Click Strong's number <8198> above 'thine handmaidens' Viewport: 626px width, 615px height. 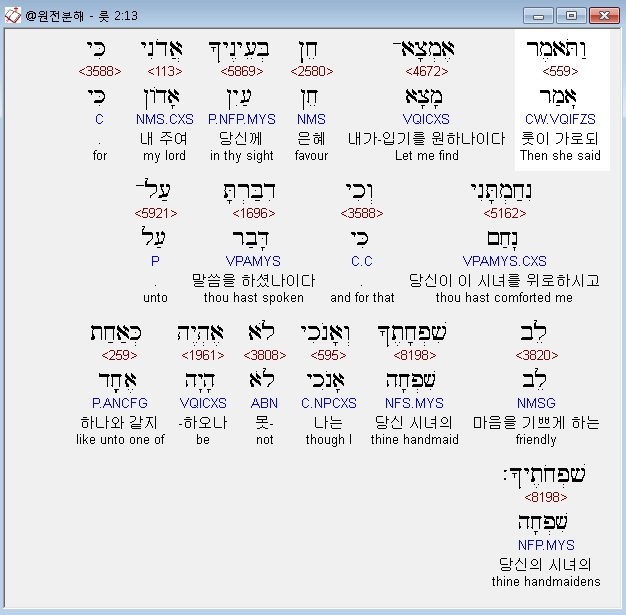pyautogui.click(x=546, y=498)
